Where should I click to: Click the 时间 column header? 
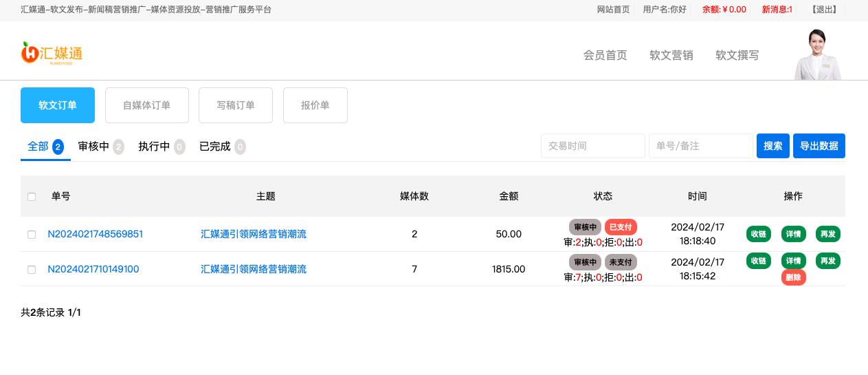click(x=698, y=196)
